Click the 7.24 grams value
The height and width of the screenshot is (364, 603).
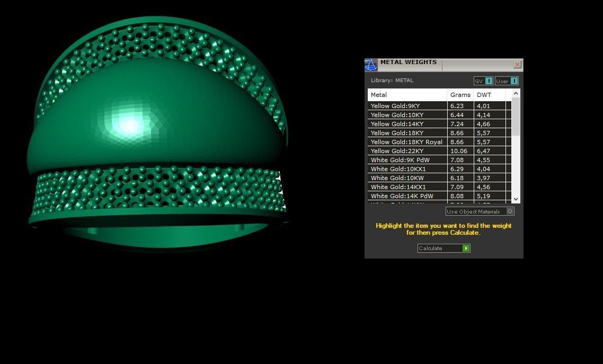(457, 124)
